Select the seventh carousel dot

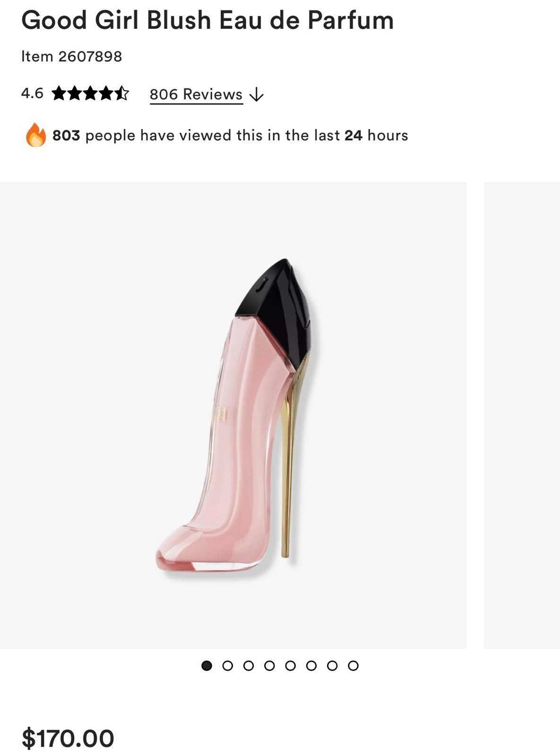[x=332, y=666]
